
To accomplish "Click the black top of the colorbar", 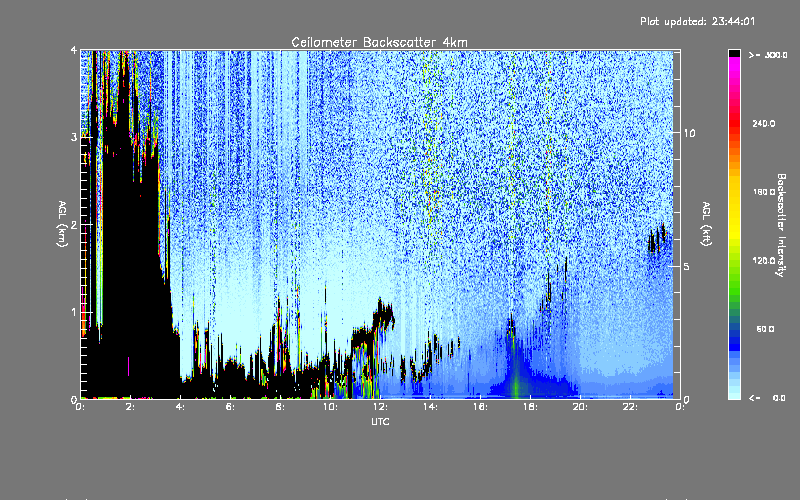I will (x=734, y=53).
